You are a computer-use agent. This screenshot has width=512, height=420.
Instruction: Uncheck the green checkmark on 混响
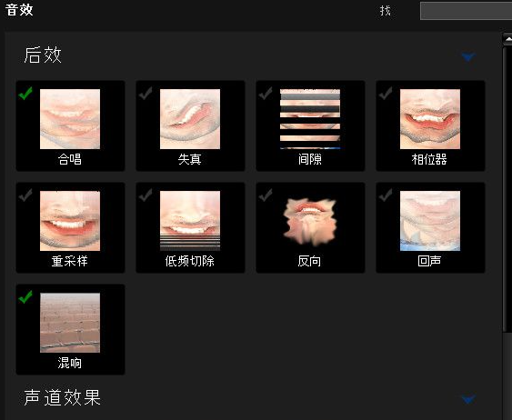click(25, 297)
